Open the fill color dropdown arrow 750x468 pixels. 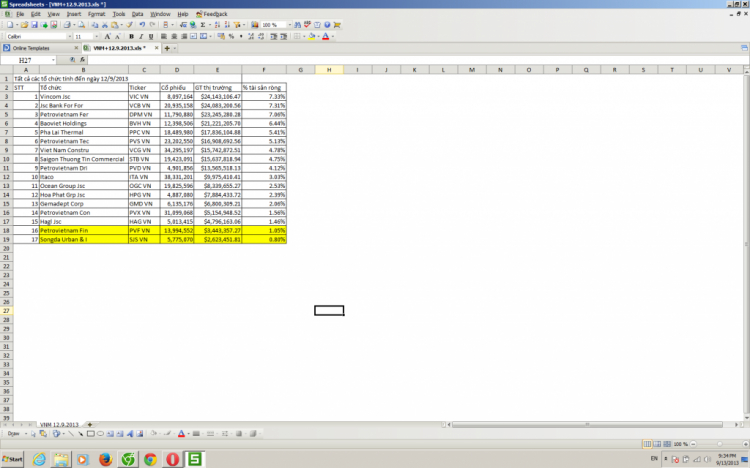319,36
